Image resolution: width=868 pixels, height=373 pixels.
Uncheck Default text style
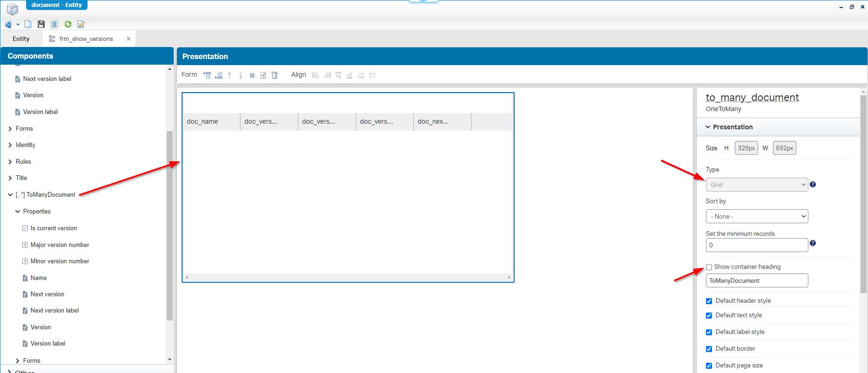pos(709,315)
